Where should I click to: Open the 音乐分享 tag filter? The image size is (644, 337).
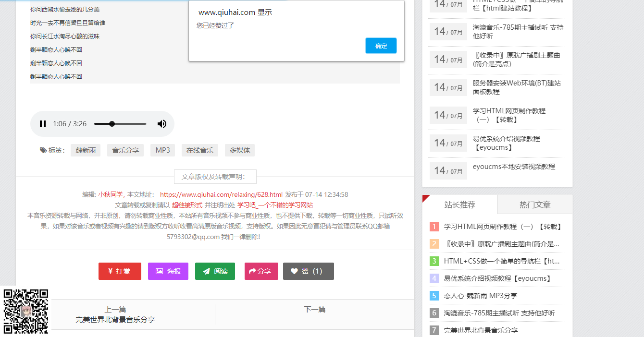tap(125, 150)
